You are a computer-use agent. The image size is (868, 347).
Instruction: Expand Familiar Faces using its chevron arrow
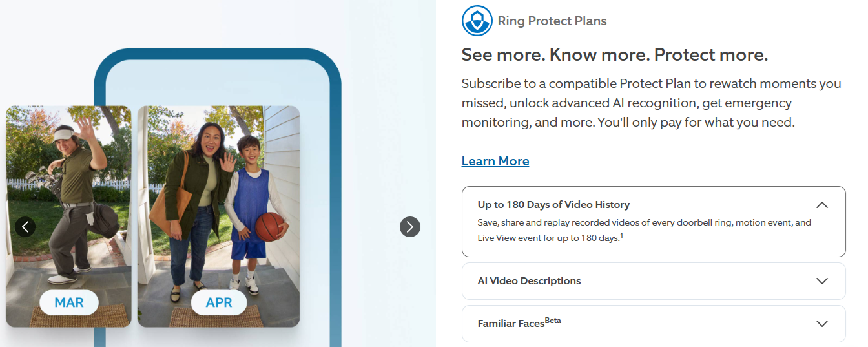[821, 324]
